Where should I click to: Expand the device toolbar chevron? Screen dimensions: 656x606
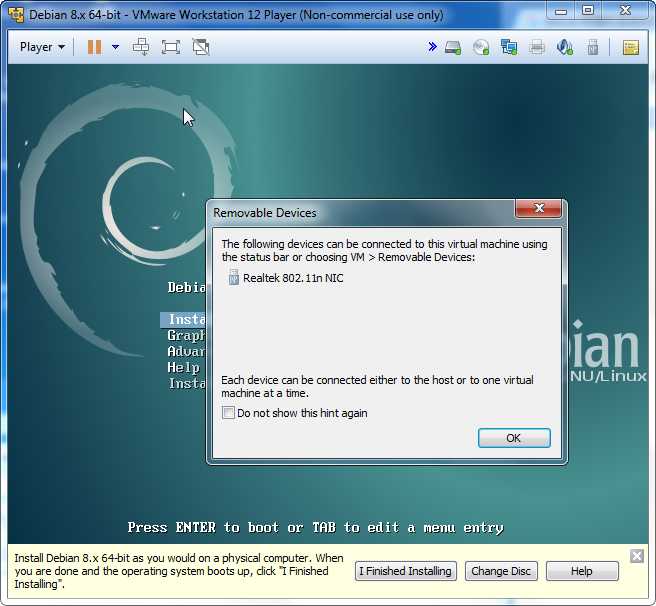(432, 47)
